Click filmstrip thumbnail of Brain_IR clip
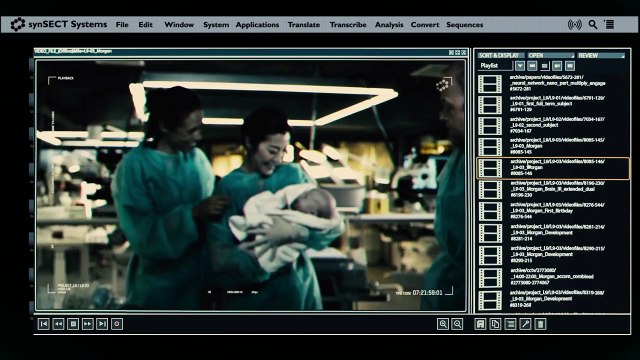This screenshot has height=360, width=640. [x=490, y=190]
